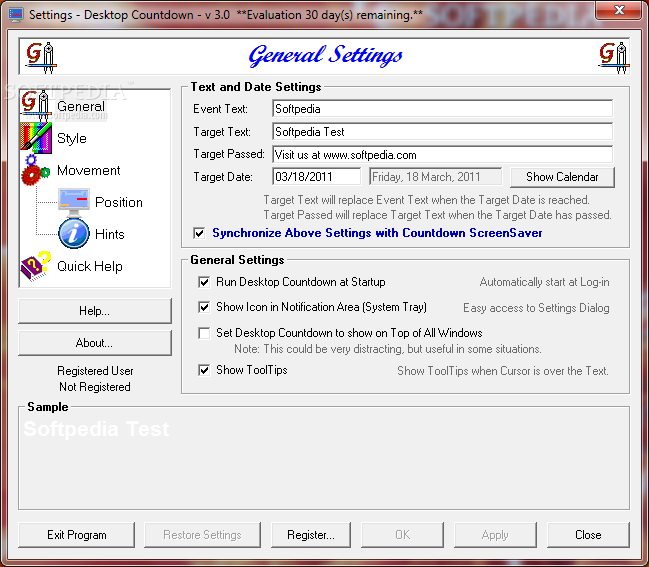Select the General compass icon in sidebar
649x567 pixels.
point(36,106)
